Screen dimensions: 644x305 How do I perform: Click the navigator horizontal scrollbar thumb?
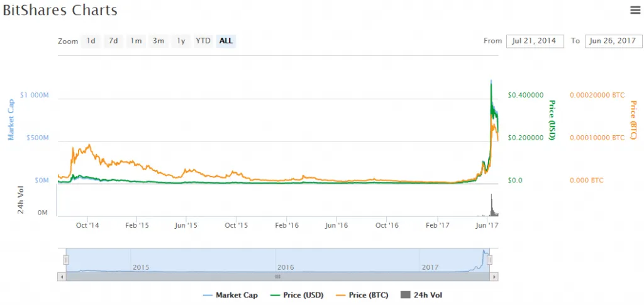(277, 277)
